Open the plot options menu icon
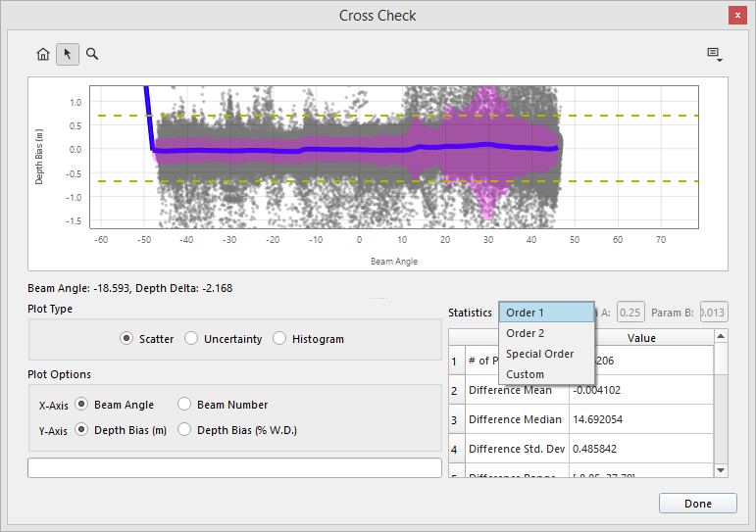Image resolution: width=756 pixels, height=532 pixels. [x=714, y=54]
